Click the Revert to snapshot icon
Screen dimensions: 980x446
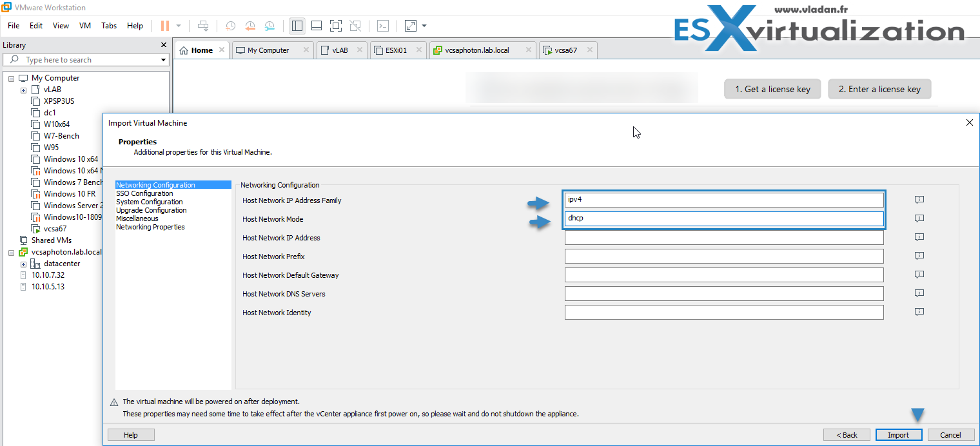(x=250, y=26)
